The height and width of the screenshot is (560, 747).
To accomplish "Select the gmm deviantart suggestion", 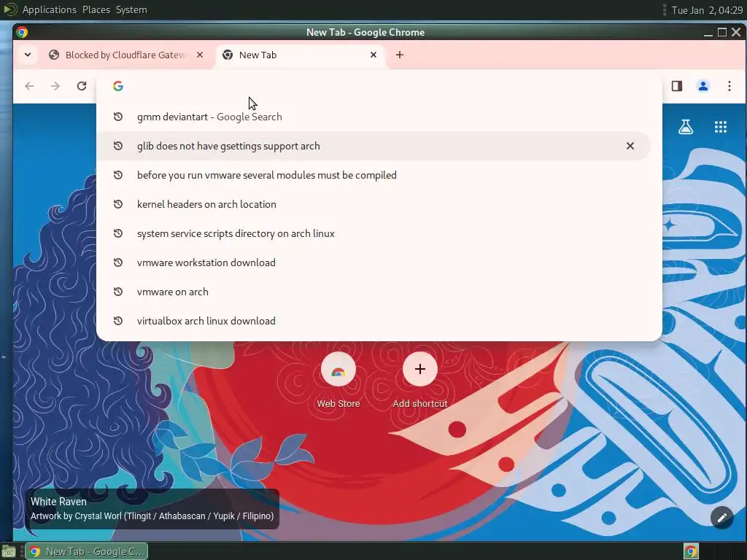I will [x=373, y=117].
